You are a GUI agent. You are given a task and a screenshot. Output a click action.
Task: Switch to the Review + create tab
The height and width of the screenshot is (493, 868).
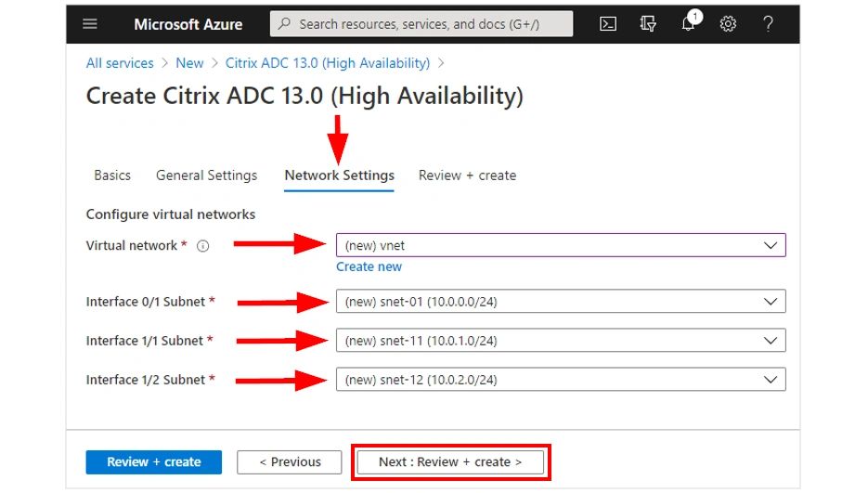click(x=467, y=175)
